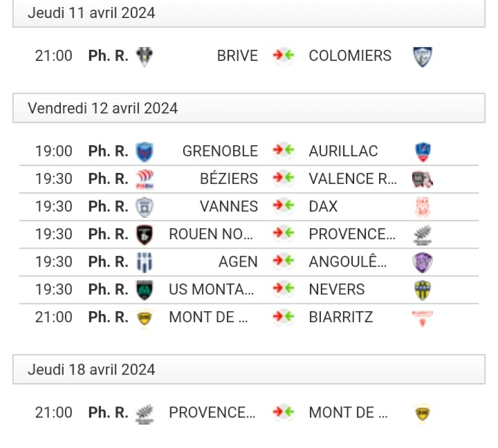Open the Vannes vs Dax match arrows
This screenshot has height=448, width=498.
[284, 206]
